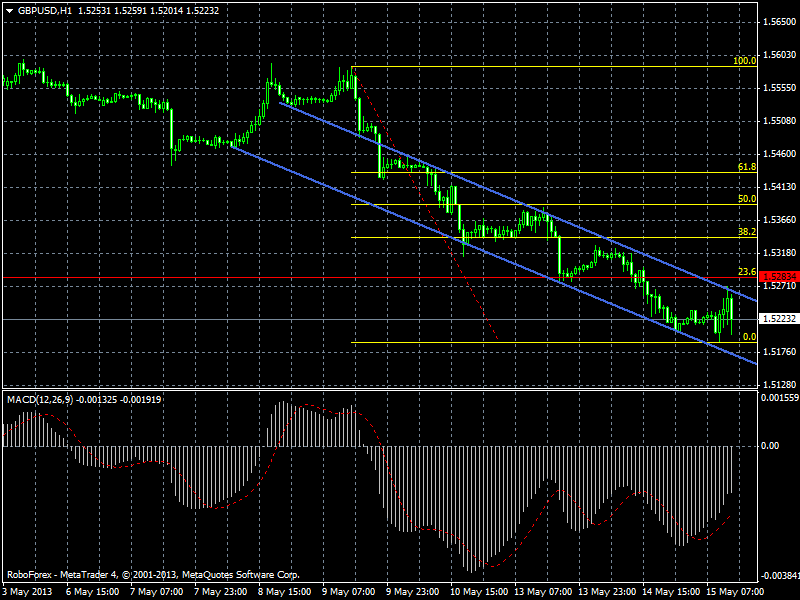Click the RoboForex - MetaTrader 4 copyright text
Viewport: 800px width, 600px height.
click(x=153, y=575)
